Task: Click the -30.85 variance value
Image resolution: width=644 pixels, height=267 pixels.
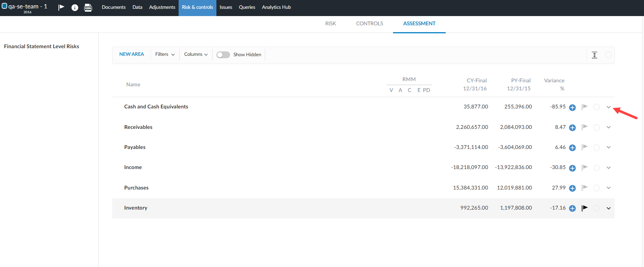Action: (x=558, y=167)
